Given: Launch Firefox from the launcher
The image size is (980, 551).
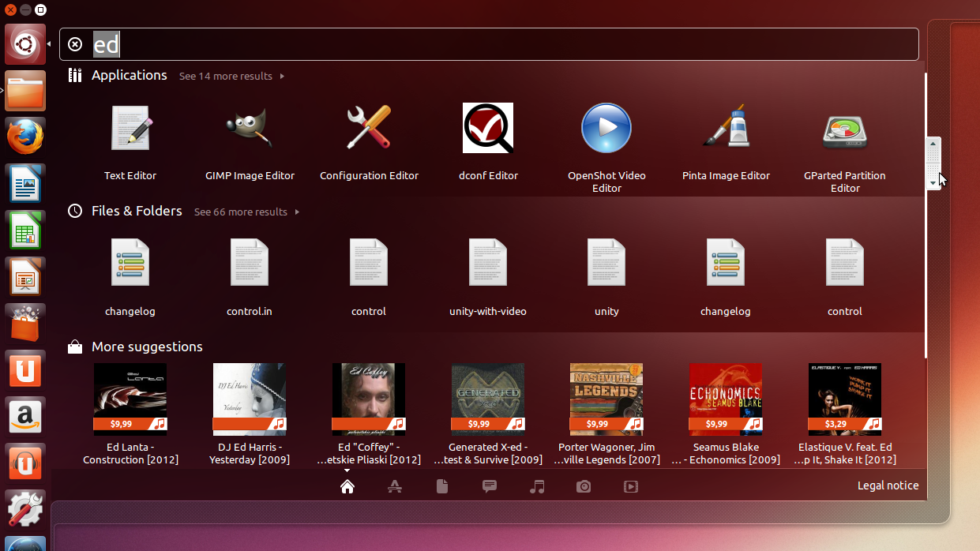Looking at the screenshot, I should pyautogui.click(x=25, y=136).
